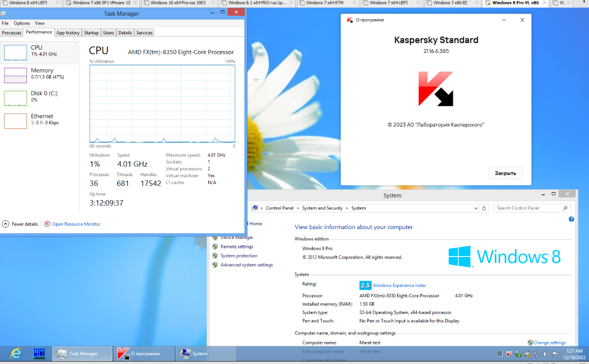Collapse Task Manager with Fewer details arrow
589x364 pixels.
(6, 224)
